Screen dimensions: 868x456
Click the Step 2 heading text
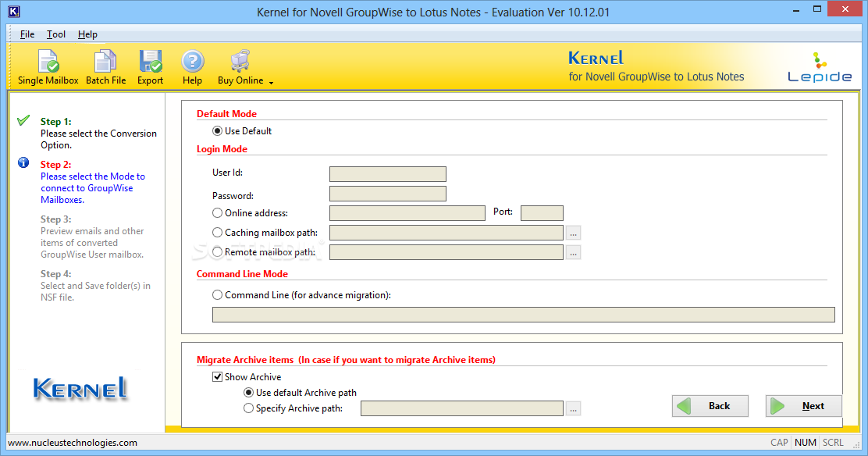(x=56, y=165)
